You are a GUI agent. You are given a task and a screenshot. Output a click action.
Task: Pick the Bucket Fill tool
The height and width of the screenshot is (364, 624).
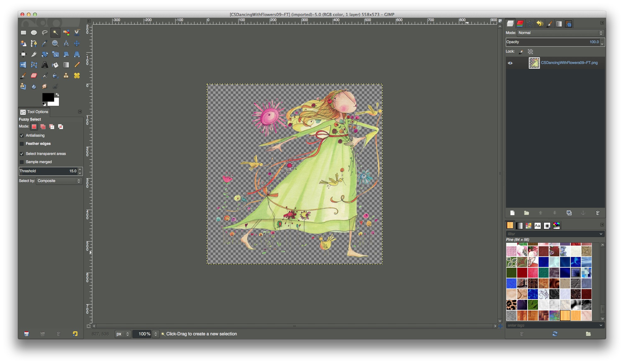click(x=55, y=65)
